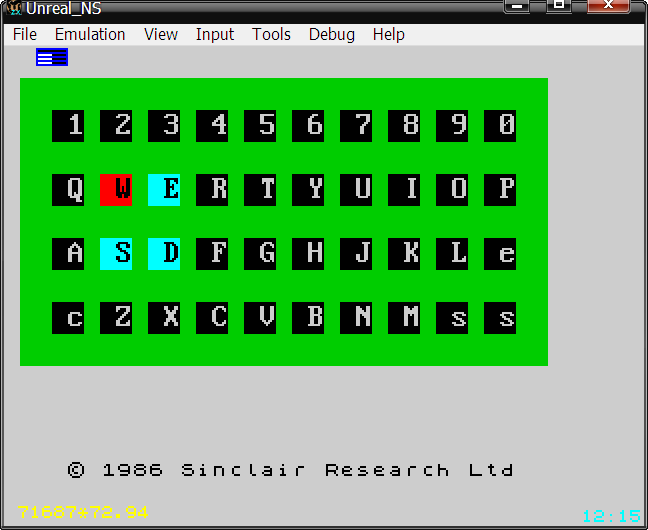Select the 5 key tile
The width and height of the screenshot is (648, 530).
tap(260, 126)
